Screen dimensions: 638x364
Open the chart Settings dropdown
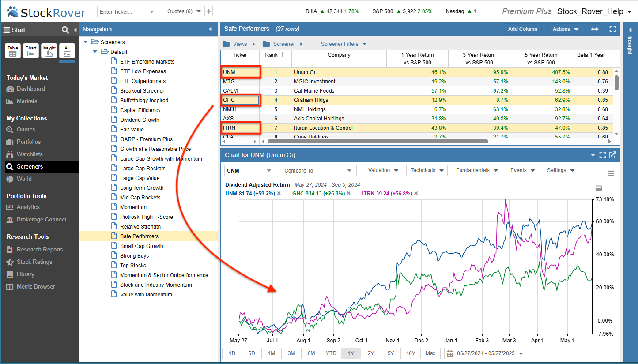(x=560, y=170)
